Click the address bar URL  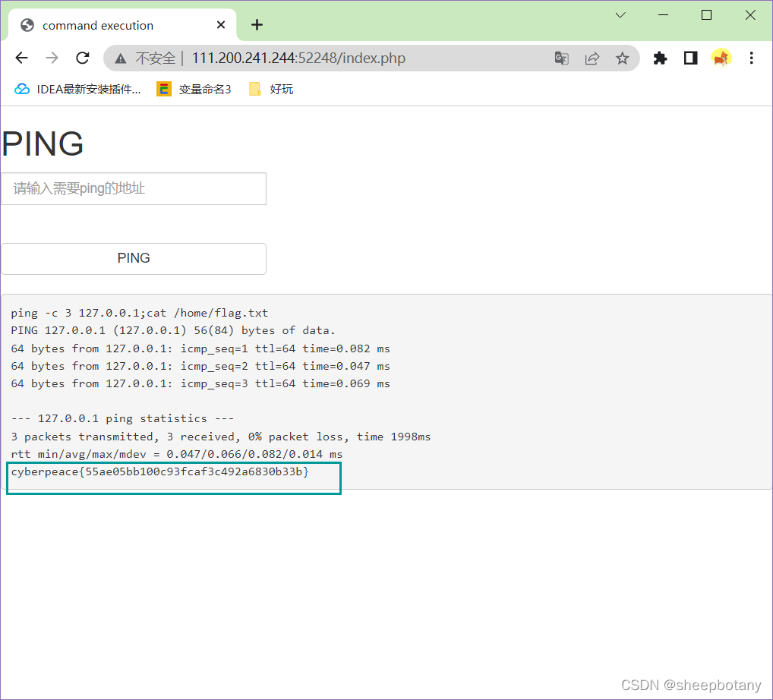[298, 58]
